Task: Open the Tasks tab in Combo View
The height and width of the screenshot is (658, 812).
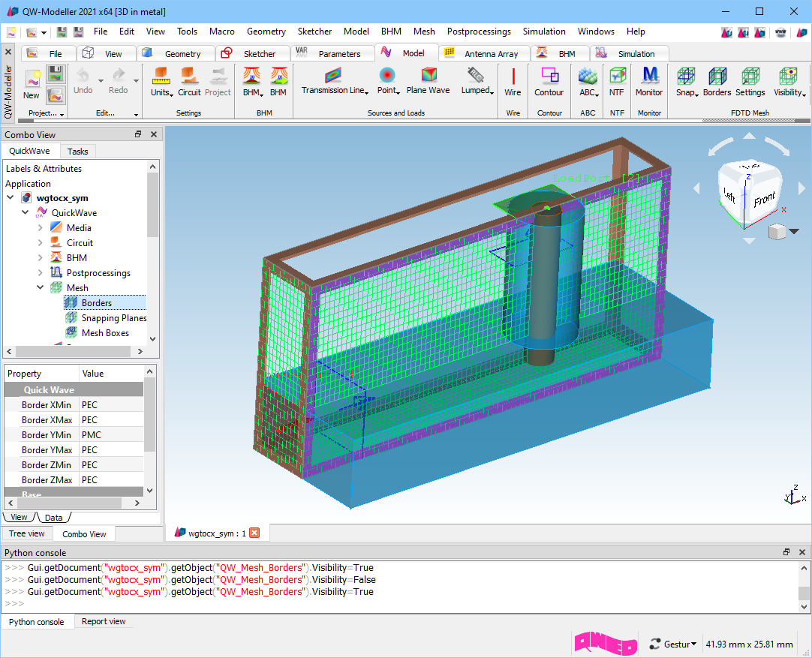Action: [78, 151]
